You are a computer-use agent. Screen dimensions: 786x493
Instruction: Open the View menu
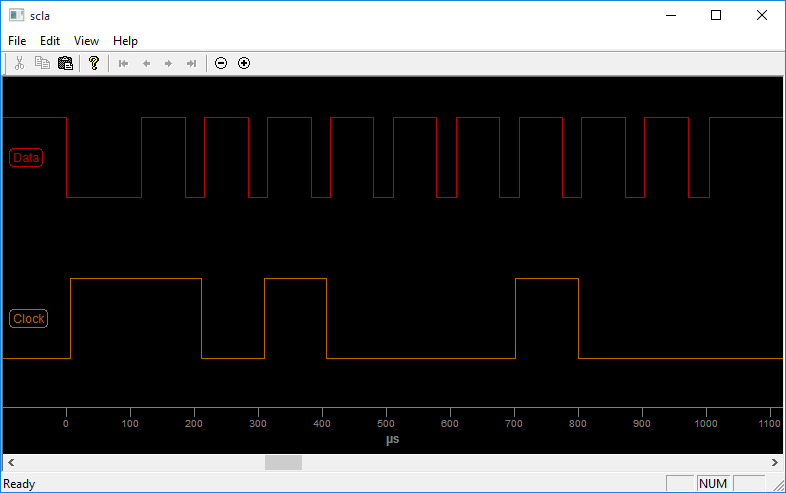pos(86,41)
